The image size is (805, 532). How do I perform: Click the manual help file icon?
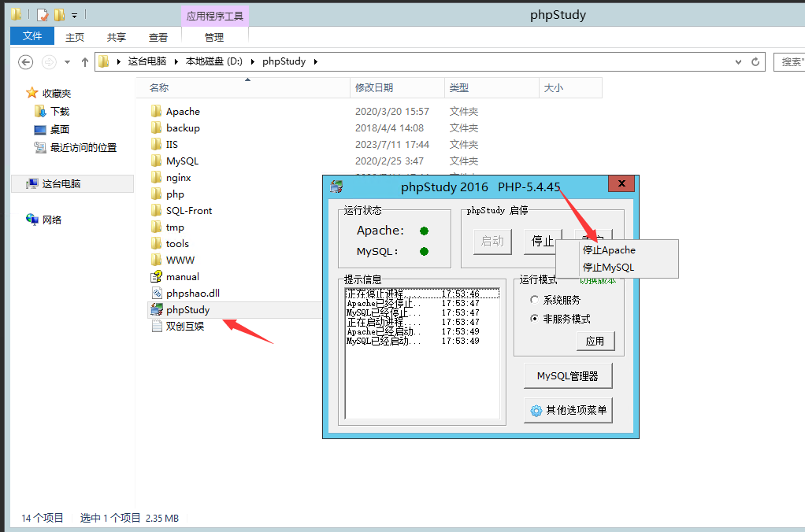(156, 277)
